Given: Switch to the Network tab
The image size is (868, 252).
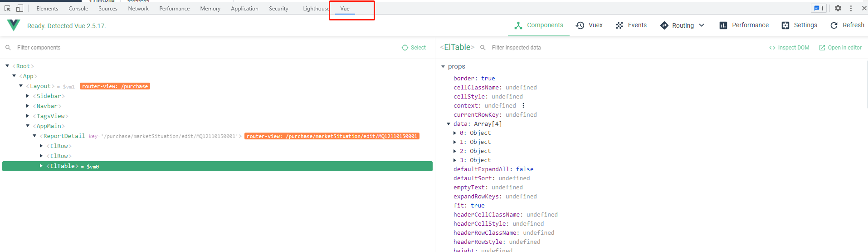Looking at the screenshot, I should [138, 9].
